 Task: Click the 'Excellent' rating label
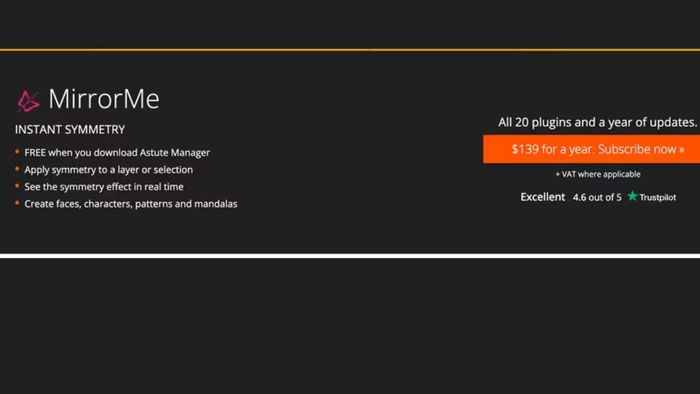pyautogui.click(x=542, y=197)
